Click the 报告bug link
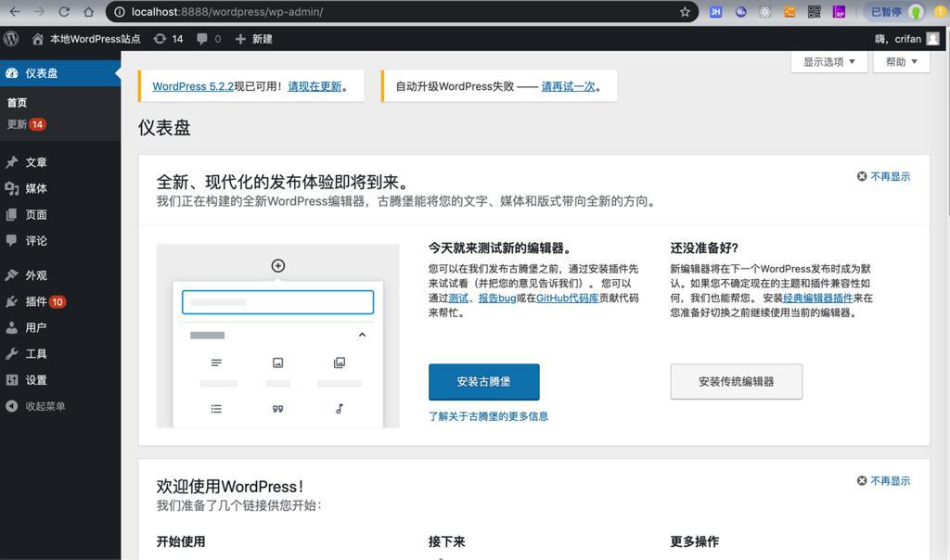950x560 pixels. point(497,298)
